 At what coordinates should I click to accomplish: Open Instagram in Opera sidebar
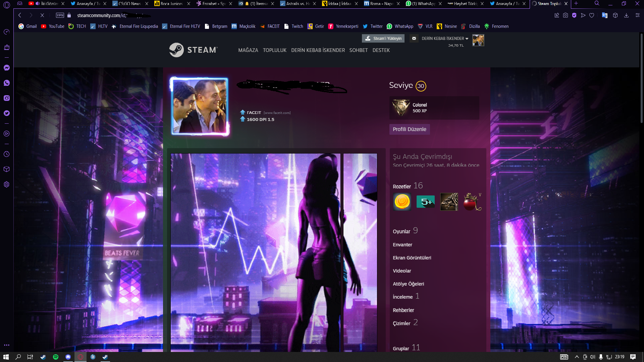(6, 98)
